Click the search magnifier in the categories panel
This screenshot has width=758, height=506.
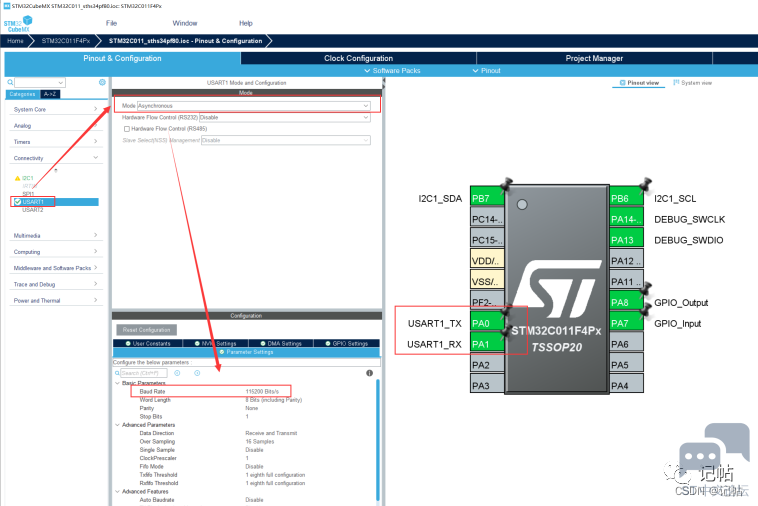coord(10,83)
